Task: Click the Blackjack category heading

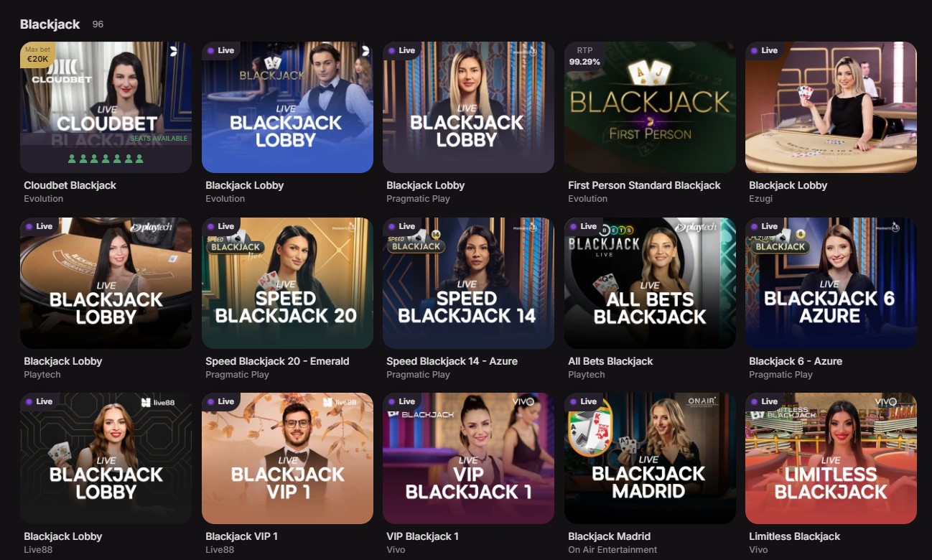Action: coord(50,24)
